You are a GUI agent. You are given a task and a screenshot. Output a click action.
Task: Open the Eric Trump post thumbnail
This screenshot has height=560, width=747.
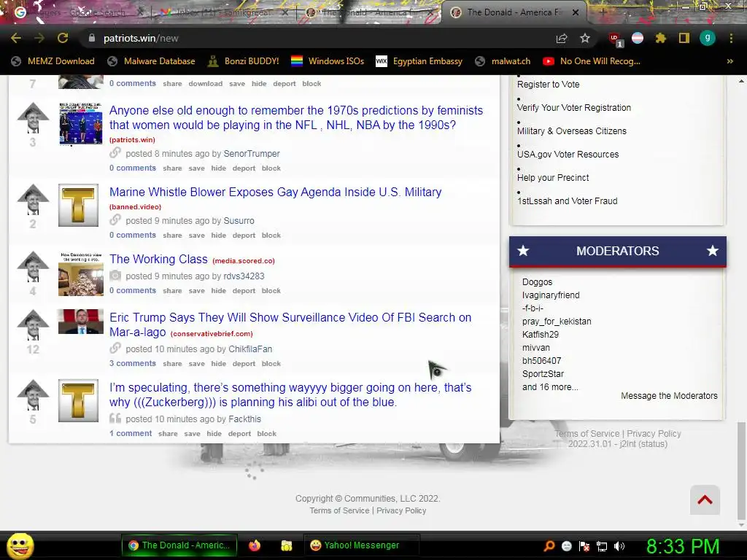point(80,322)
